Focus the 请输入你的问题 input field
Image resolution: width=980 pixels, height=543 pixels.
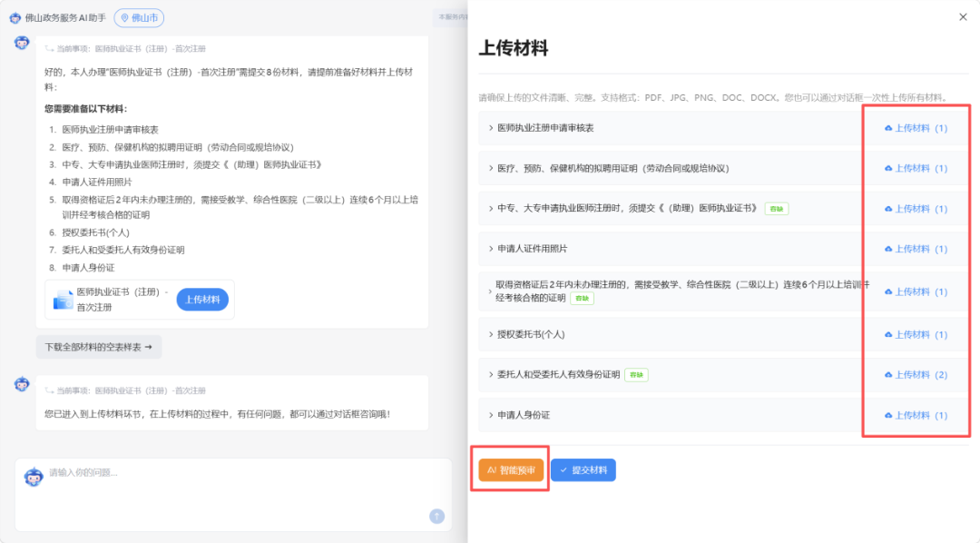[x=233, y=494]
